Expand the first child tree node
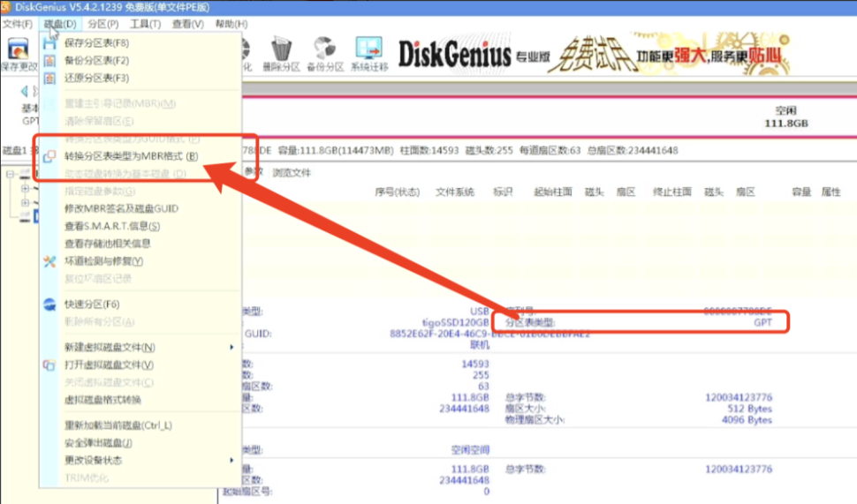This screenshot has width=857, height=504. pyautogui.click(x=25, y=188)
